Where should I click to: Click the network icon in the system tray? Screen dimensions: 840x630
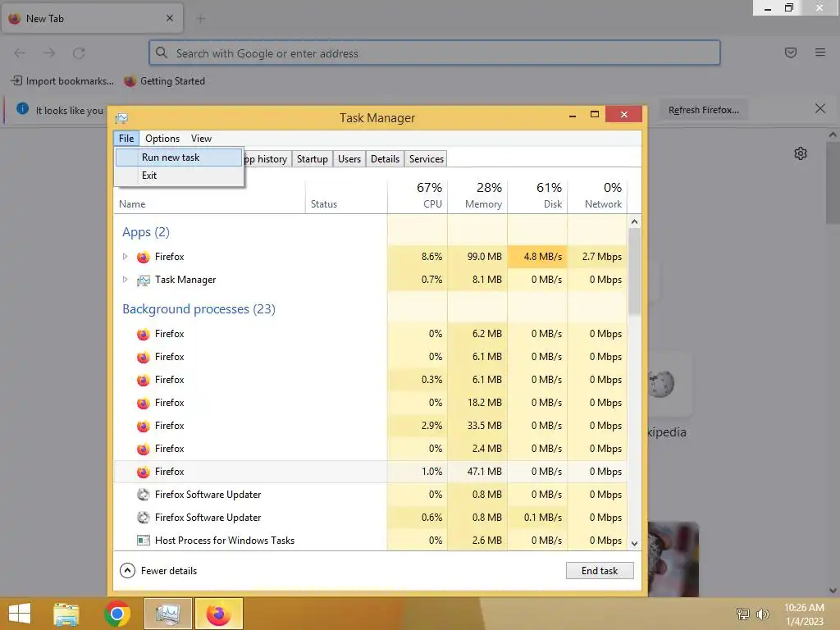(x=743, y=614)
